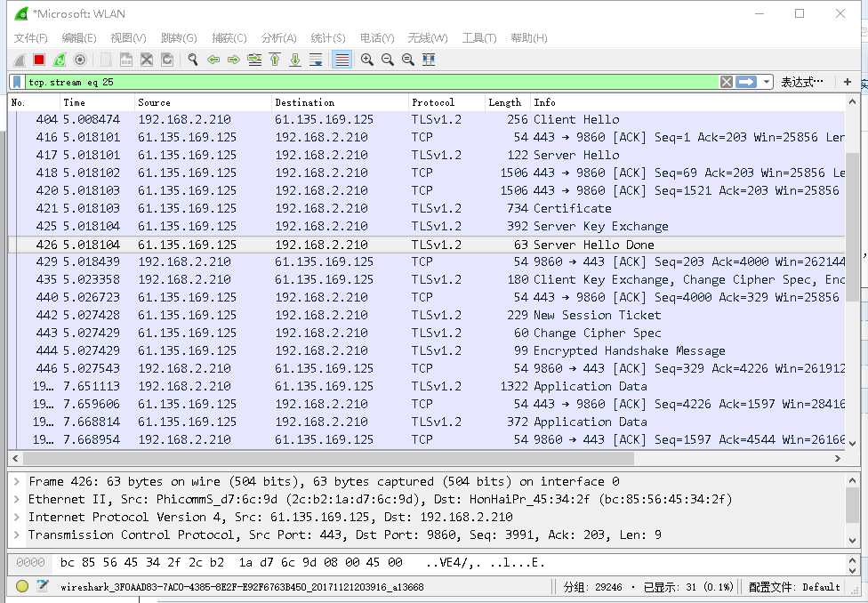Select packet 443 Change Cipher Spec row

click(x=426, y=333)
